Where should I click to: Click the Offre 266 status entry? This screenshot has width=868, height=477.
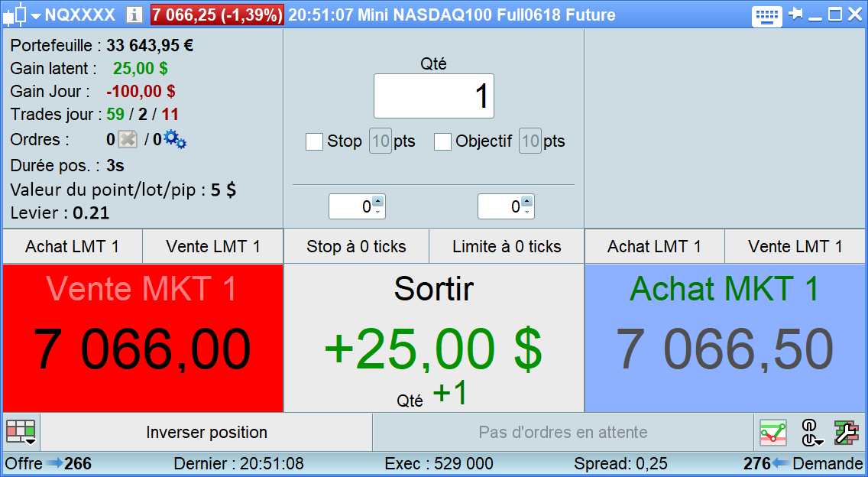tap(48, 464)
